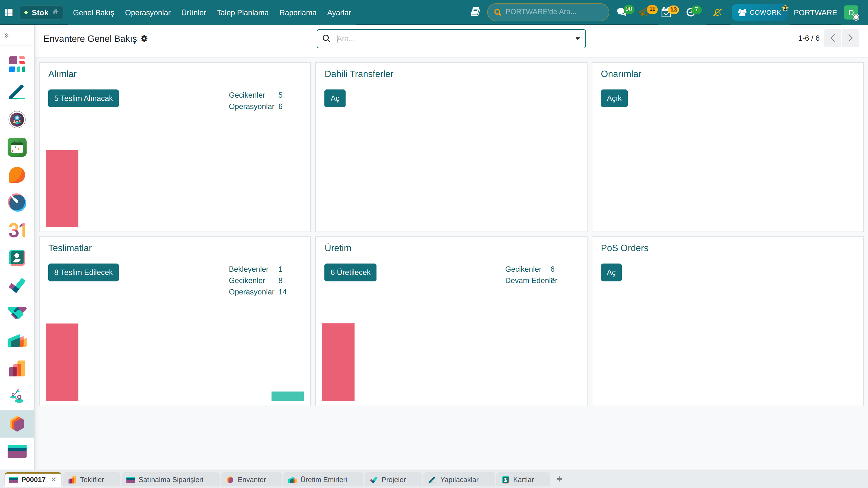
Task: Open Operasyonlar 14 link in Teslimatlar
Action: tap(258, 292)
